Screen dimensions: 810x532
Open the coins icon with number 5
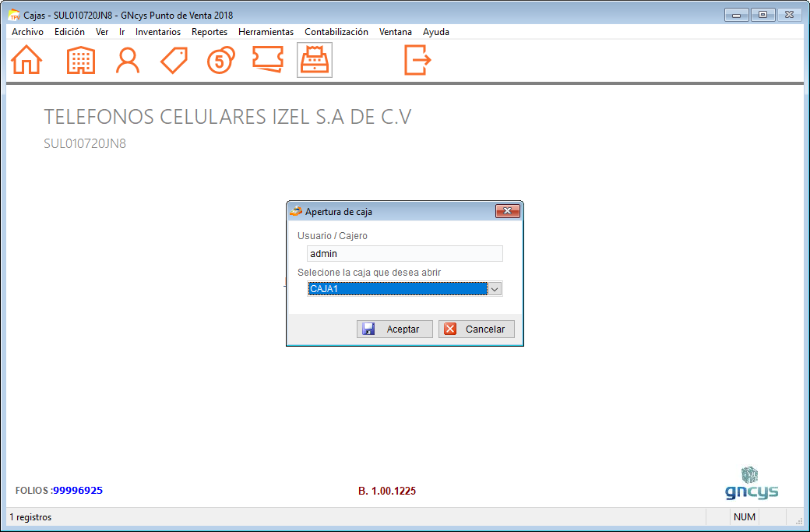pyautogui.click(x=221, y=60)
